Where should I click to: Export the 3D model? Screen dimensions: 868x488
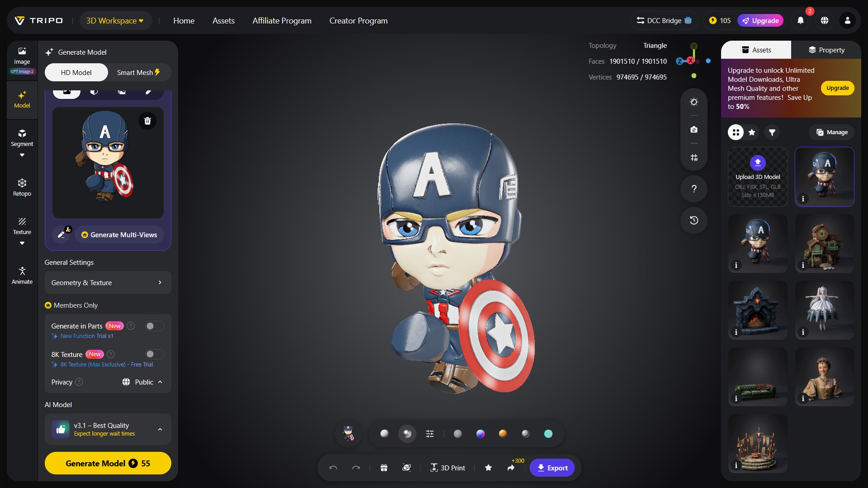click(552, 468)
